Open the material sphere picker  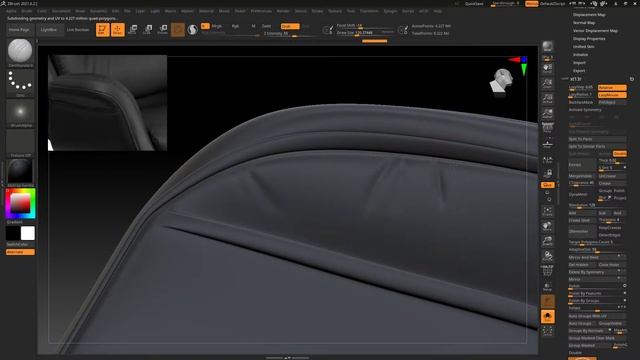[x=20, y=172]
